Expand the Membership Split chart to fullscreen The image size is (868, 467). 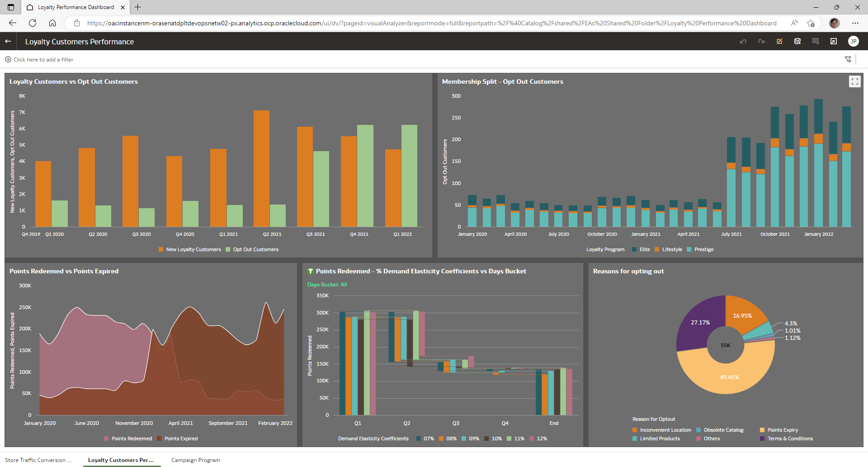855,81
